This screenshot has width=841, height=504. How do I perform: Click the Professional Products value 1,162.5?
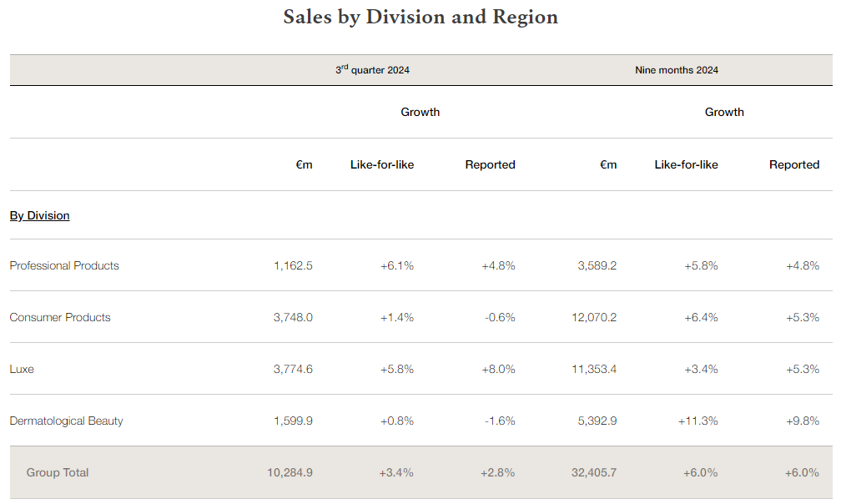pyautogui.click(x=293, y=265)
